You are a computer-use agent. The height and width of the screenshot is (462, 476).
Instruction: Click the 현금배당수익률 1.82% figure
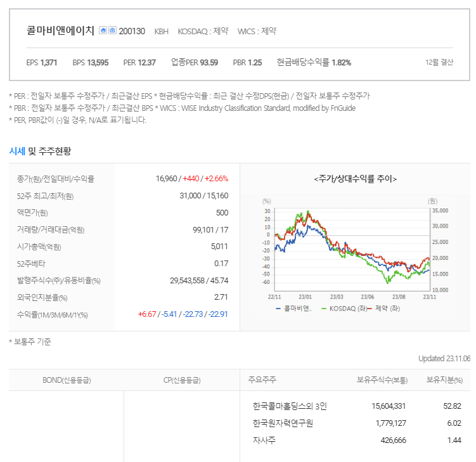314,62
